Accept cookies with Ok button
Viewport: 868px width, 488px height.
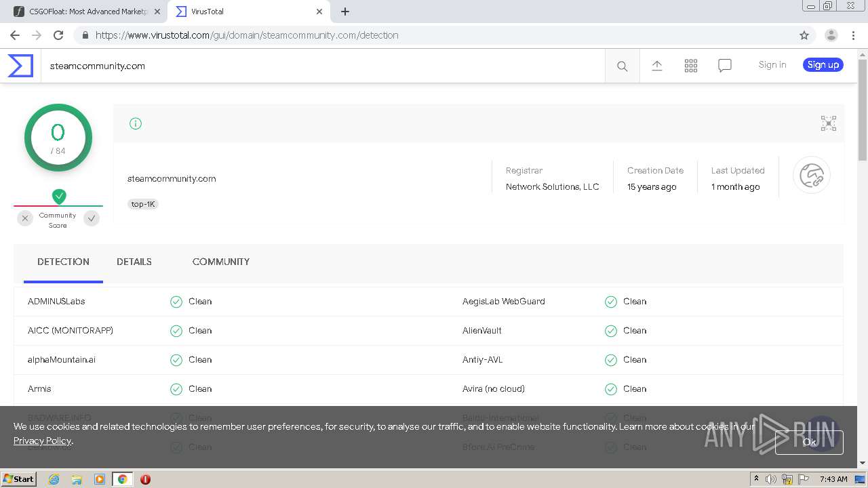tap(810, 442)
